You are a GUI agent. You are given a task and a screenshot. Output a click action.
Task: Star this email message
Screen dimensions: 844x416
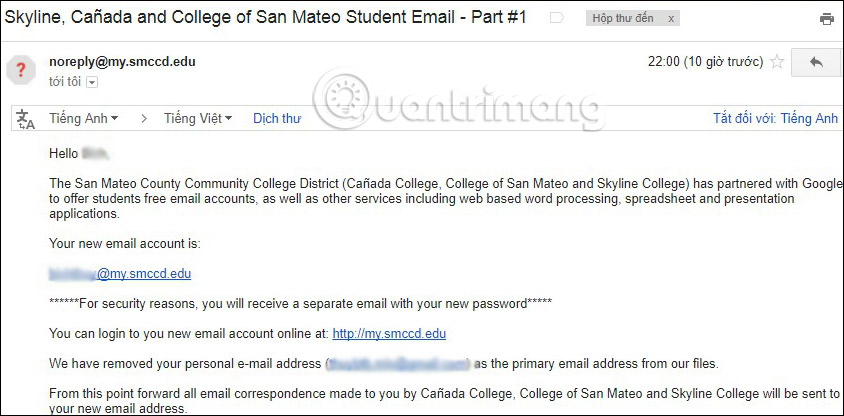click(777, 62)
